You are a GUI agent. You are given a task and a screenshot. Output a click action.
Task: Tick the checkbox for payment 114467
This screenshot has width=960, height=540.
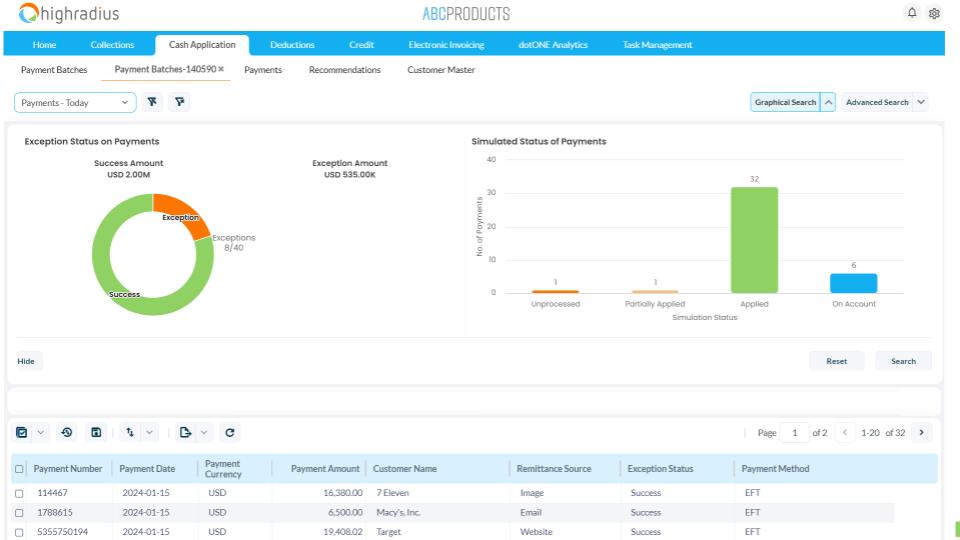[x=19, y=493]
